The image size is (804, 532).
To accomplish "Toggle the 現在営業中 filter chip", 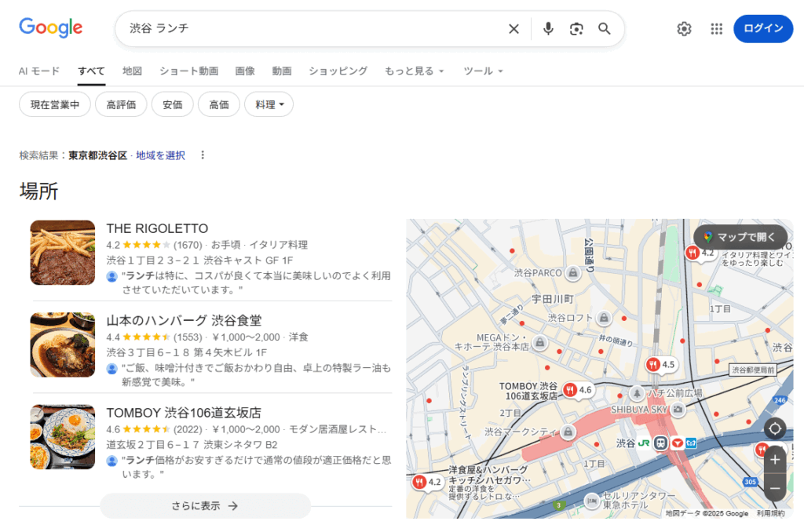I will [x=55, y=104].
